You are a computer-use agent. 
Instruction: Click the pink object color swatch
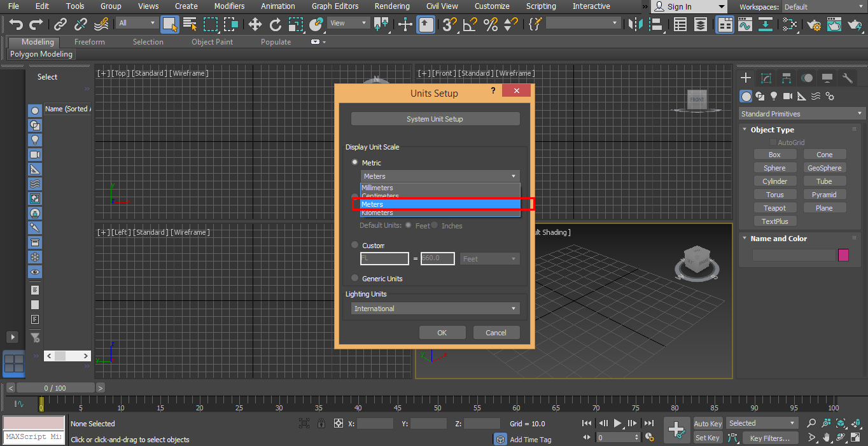843,255
